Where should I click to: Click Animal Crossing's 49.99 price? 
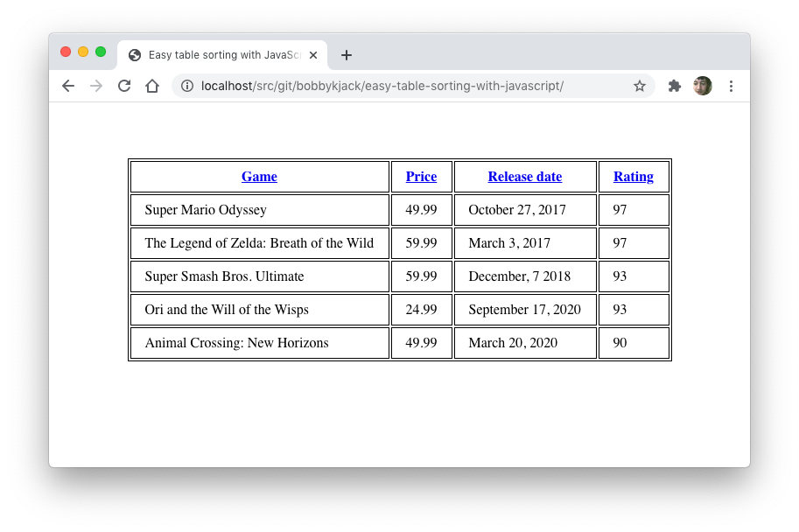click(x=422, y=343)
